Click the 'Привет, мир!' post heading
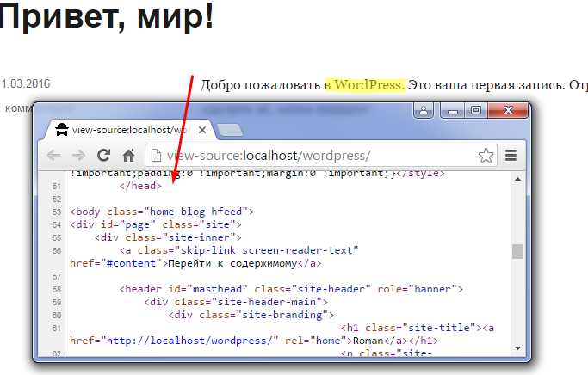Viewport: 588px width, 375px height. 106,16
